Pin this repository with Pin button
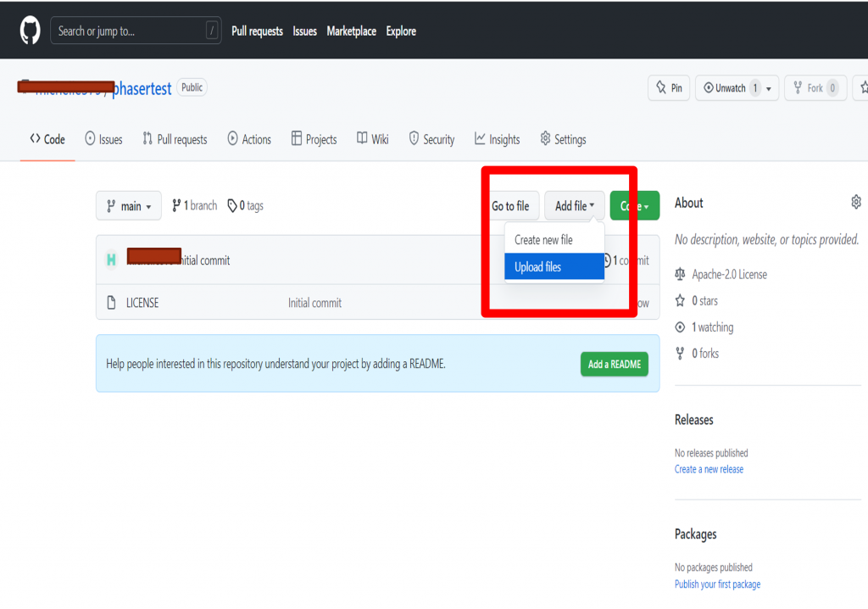The width and height of the screenshot is (868, 609). (x=669, y=87)
